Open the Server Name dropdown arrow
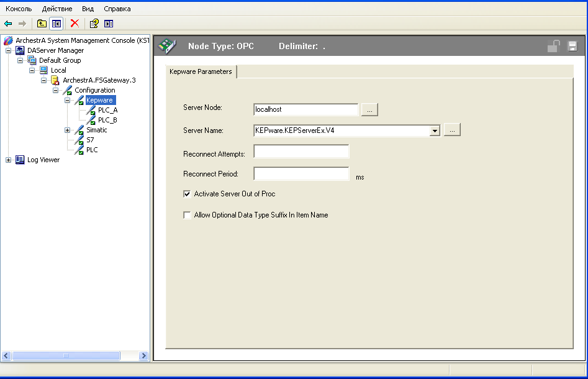The width and height of the screenshot is (588, 379). point(435,130)
